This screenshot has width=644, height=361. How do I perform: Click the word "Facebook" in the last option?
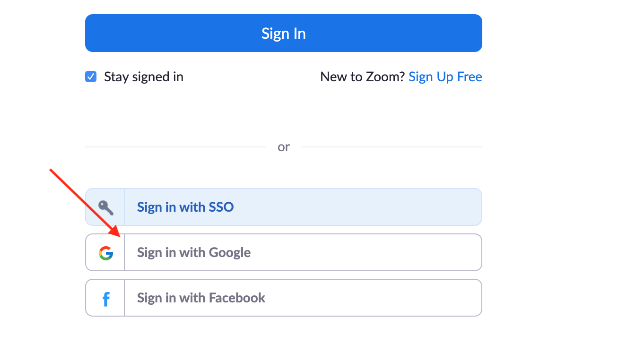(x=237, y=298)
